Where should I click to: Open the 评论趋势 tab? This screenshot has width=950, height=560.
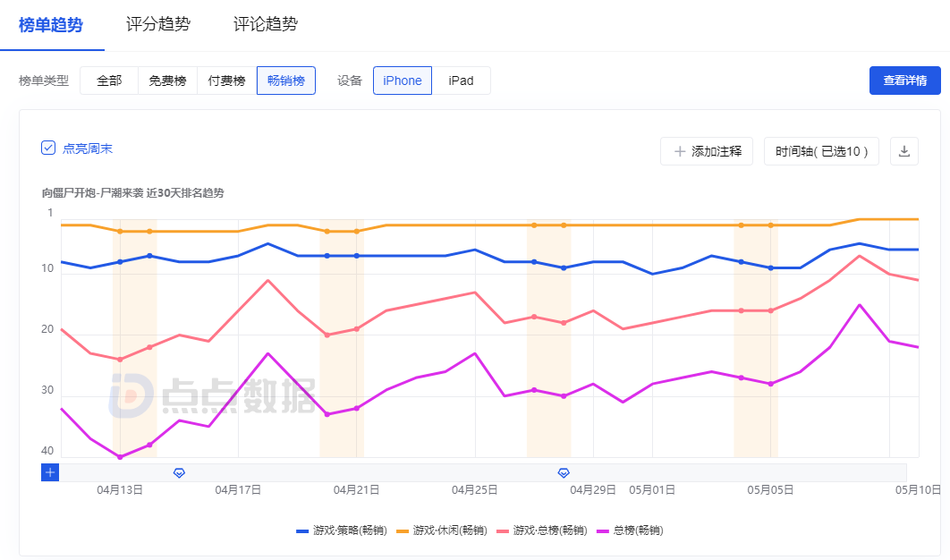(x=266, y=24)
